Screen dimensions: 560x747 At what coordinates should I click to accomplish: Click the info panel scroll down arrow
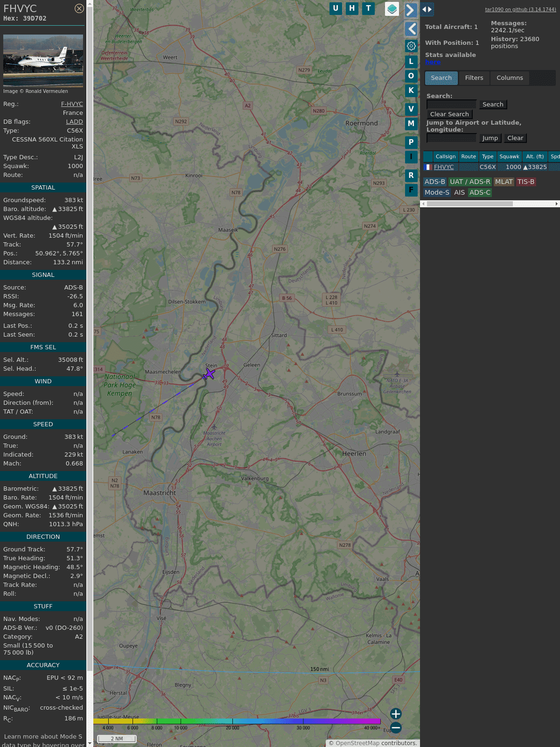[90, 743]
